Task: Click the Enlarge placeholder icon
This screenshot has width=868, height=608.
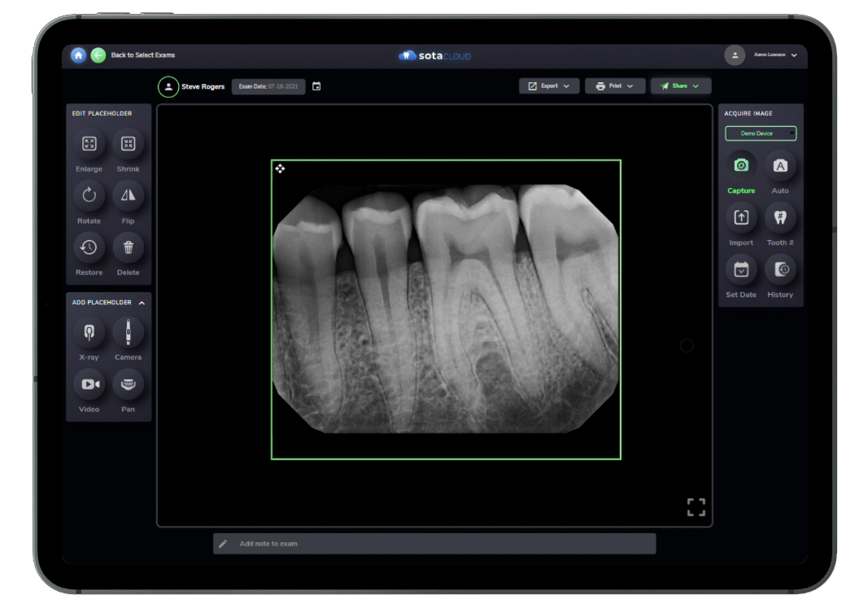Action: pyautogui.click(x=89, y=145)
